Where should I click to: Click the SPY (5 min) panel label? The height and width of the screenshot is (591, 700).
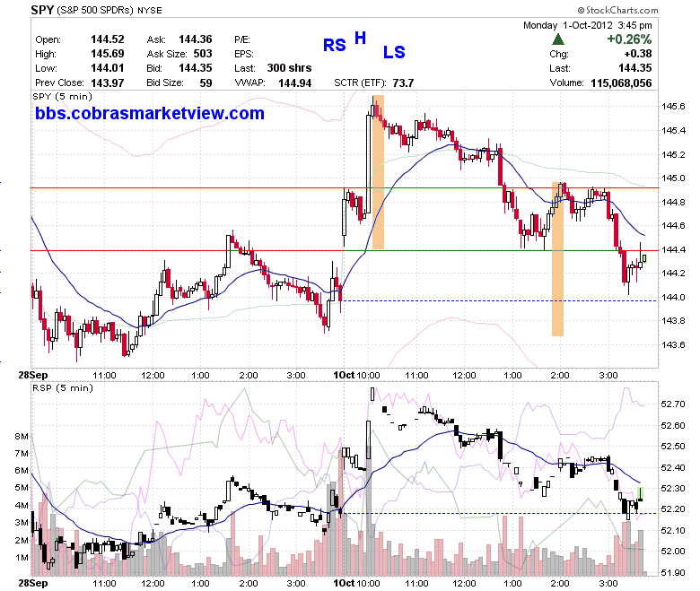[x=63, y=96]
